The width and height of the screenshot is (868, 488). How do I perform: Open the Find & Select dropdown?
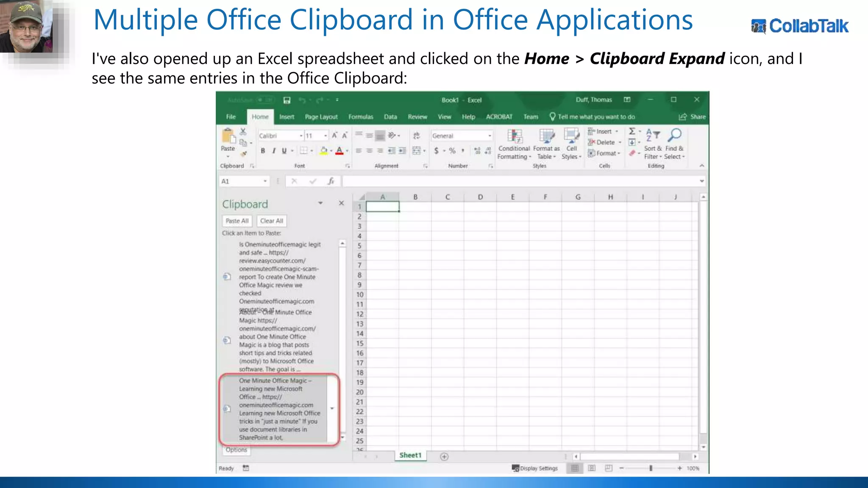674,144
